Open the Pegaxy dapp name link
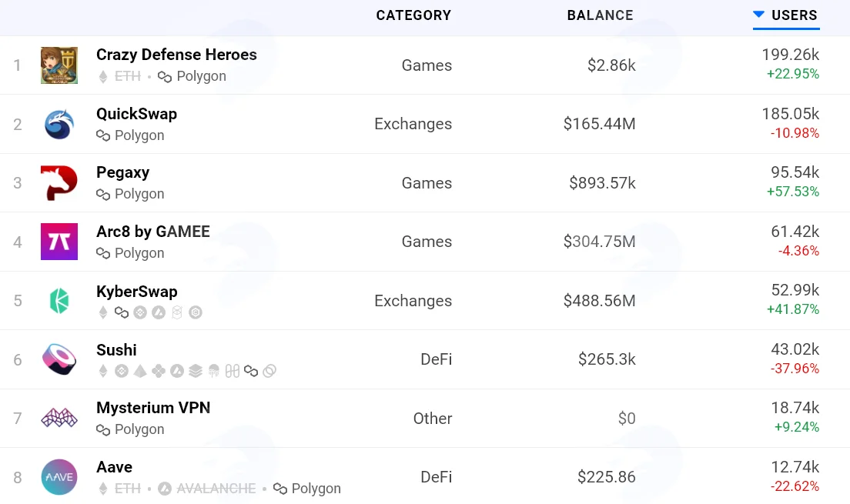This screenshot has height=504, width=850. 123,172
